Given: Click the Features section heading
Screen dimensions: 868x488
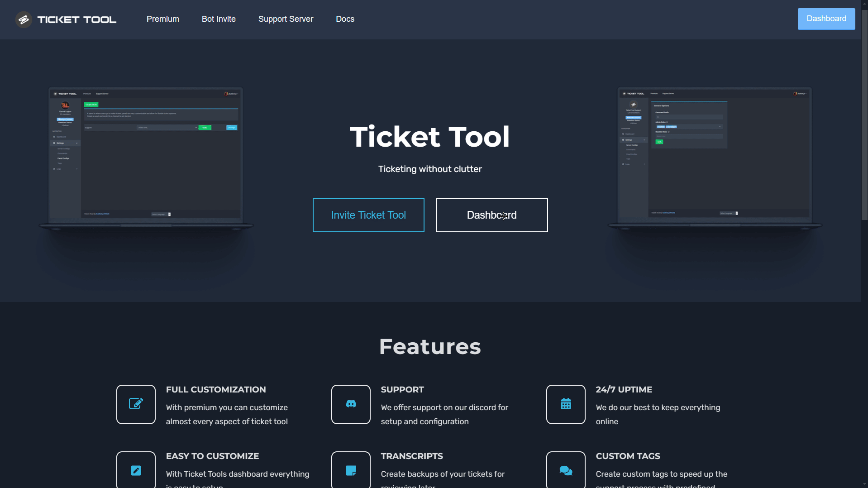Looking at the screenshot, I should click(430, 347).
